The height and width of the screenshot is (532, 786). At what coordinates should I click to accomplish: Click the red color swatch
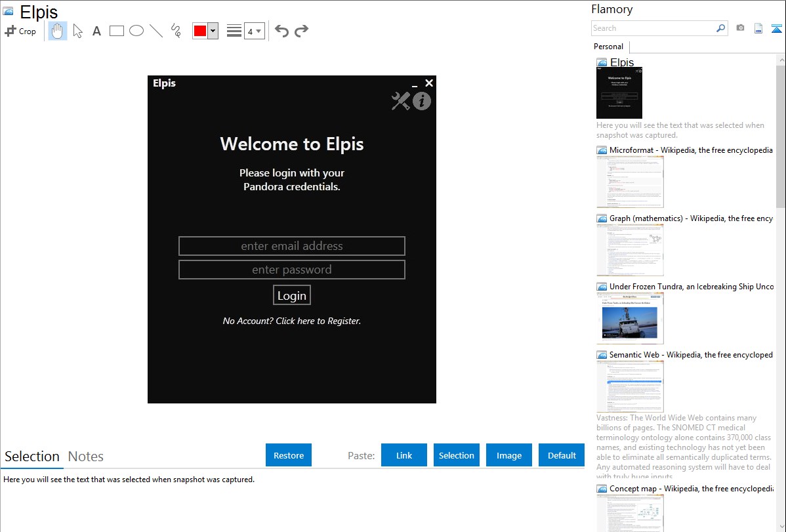tap(200, 31)
